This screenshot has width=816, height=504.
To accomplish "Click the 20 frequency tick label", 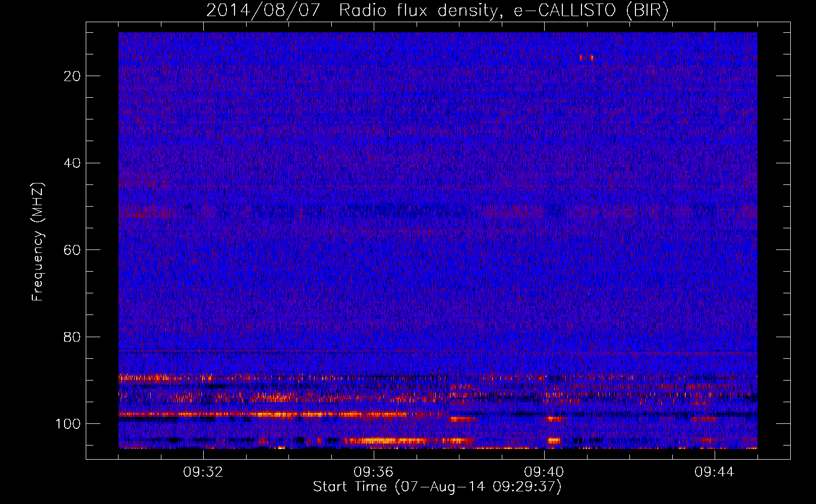I will click(73, 76).
